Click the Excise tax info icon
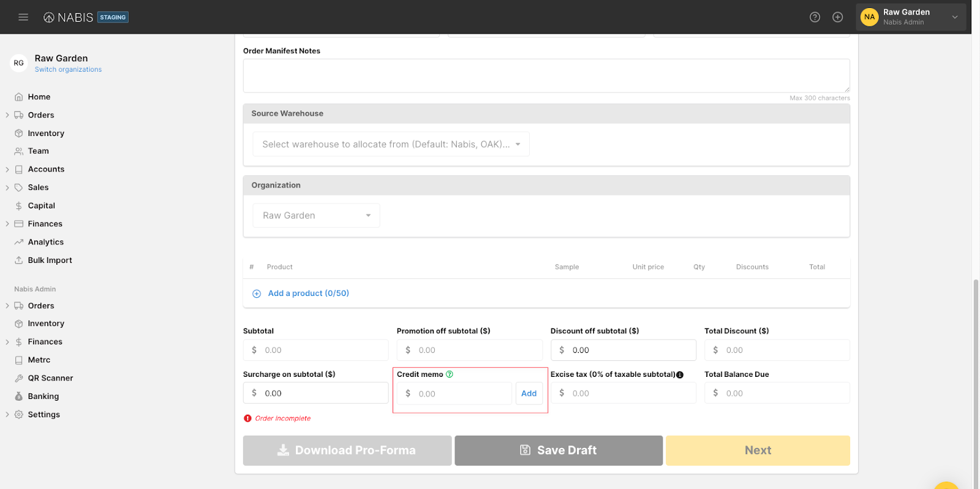Viewport: 980px width, 489px height. (x=680, y=375)
